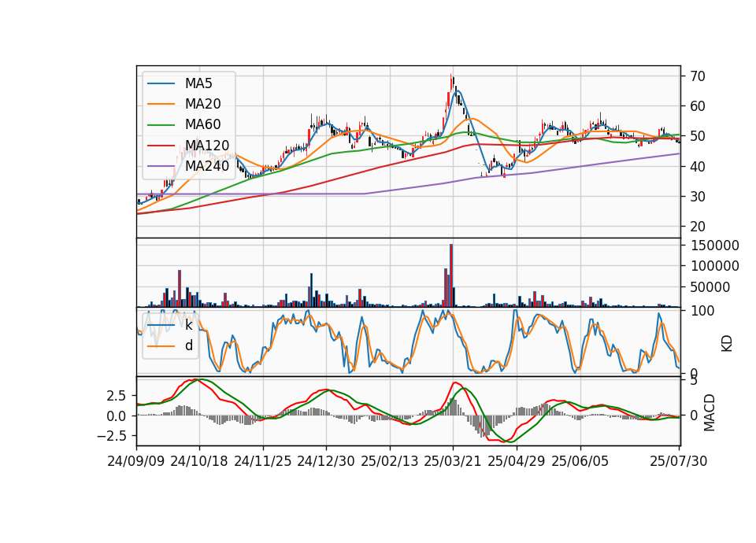
Task: Click the highest candlestick peak near 70
Action: tap(451, 82)
